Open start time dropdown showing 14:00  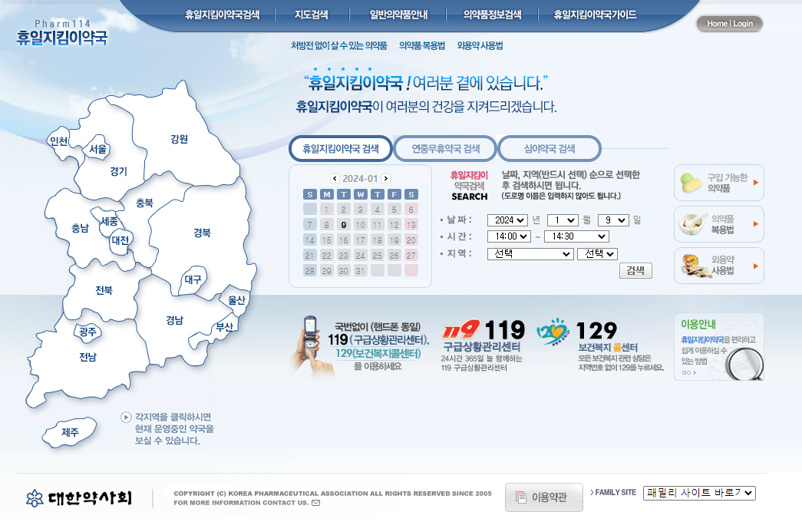(x=509, y=236)
